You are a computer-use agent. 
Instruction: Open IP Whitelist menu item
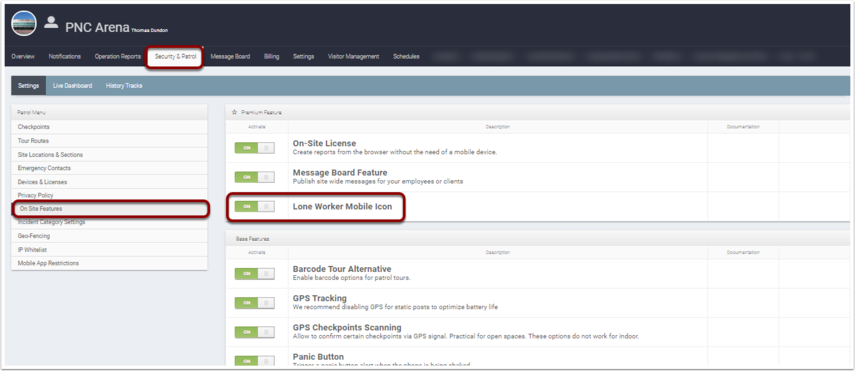[x=109, y=249]
